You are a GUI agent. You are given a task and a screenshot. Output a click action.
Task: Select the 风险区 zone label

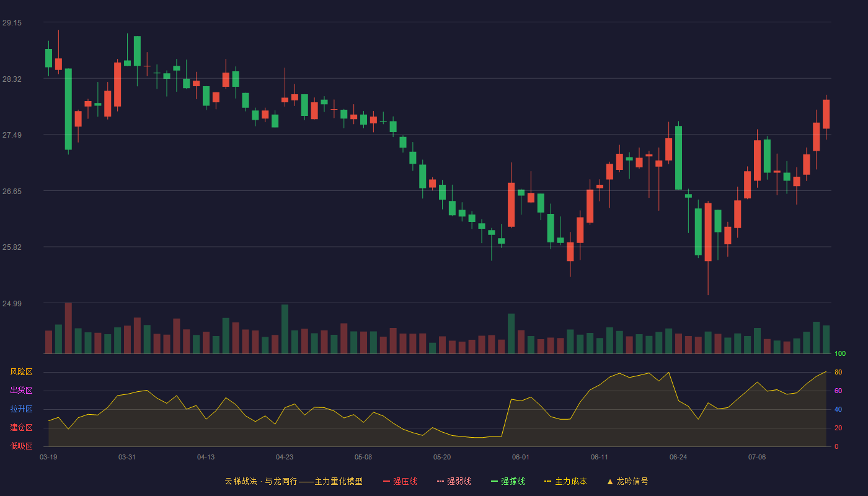[x=21, y=372]
